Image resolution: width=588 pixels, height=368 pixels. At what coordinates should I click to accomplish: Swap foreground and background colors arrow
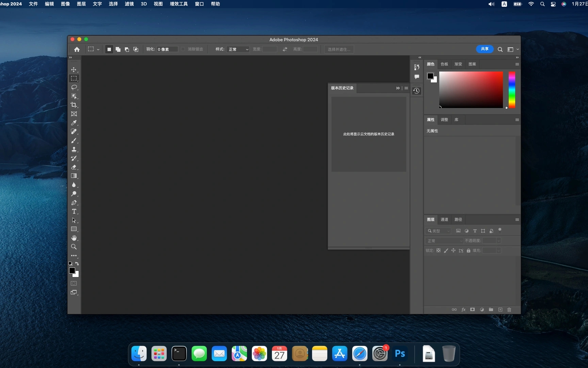click(x=77, y=264)
